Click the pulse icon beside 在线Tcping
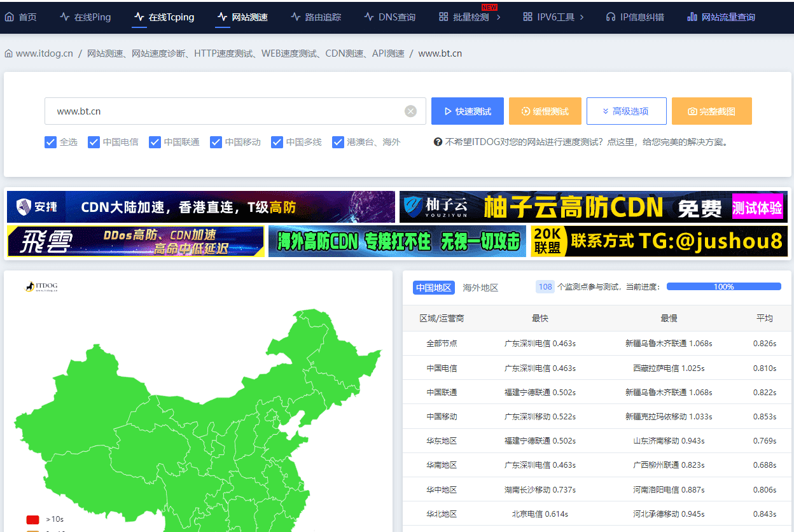The image size is (794, 532). (139, 17)
